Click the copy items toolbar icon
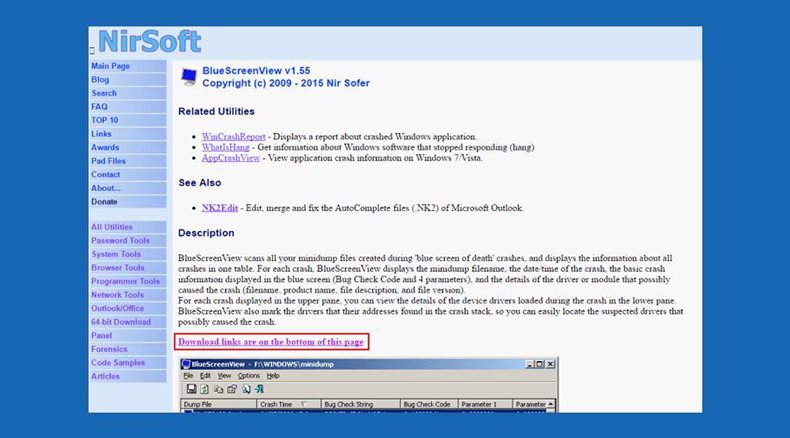The height and width of the screenshot is (438, 790). pyautogui.click(x=218, y=389)
